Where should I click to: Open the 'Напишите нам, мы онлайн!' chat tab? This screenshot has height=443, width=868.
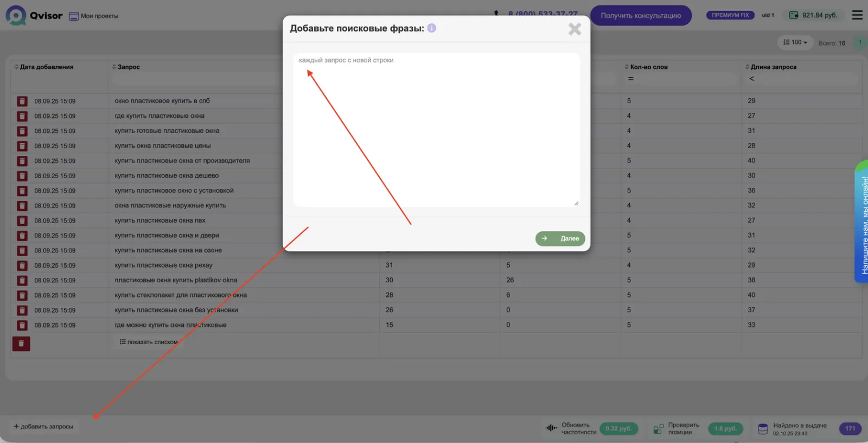861,221
